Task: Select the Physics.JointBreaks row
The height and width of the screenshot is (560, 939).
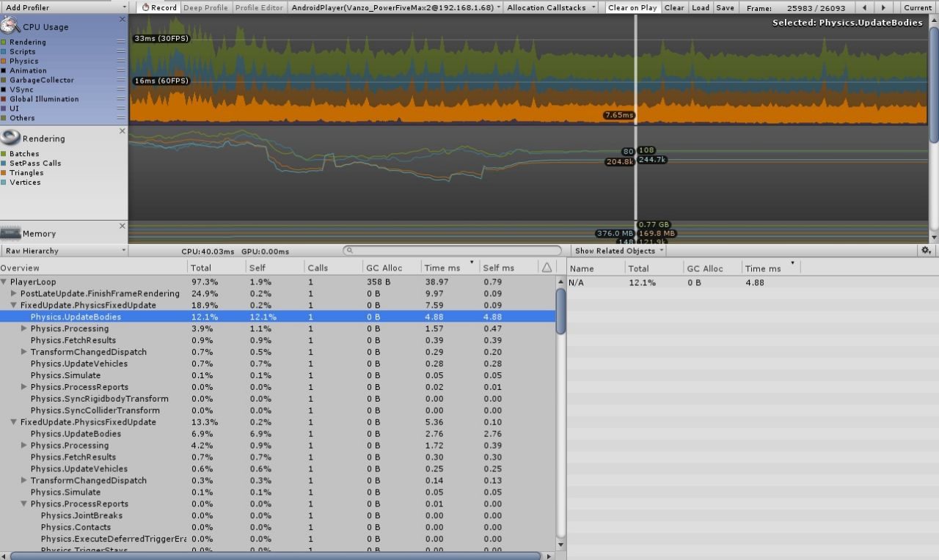Action: click(278, 516)
